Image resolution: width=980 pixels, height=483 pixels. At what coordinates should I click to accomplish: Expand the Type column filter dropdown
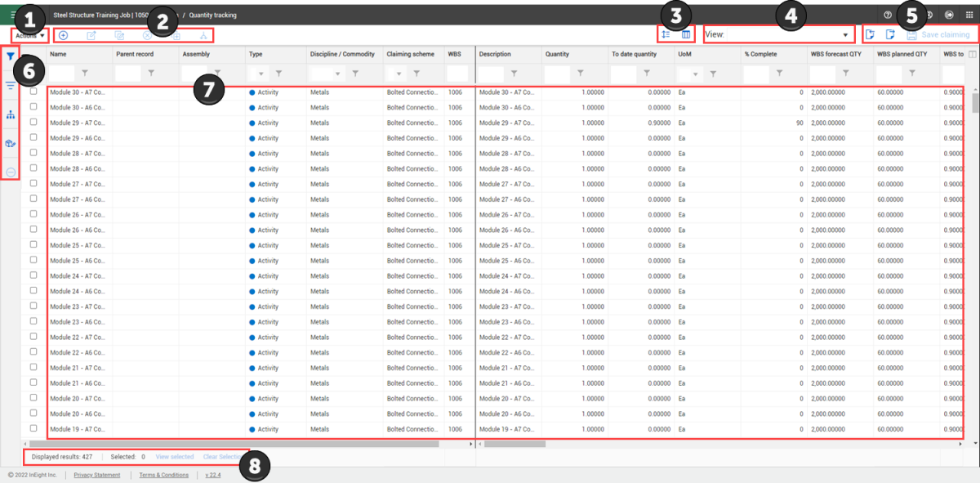tap(263, 74)
